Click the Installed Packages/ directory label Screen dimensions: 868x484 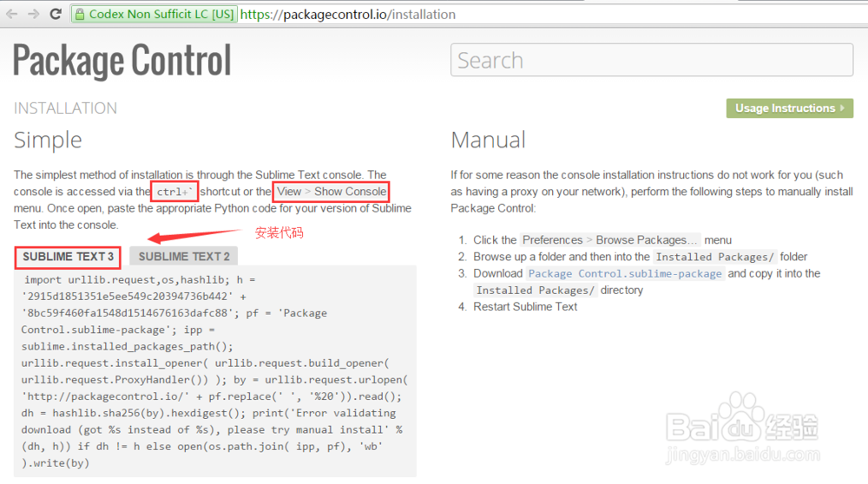click(x=536, y=291)
